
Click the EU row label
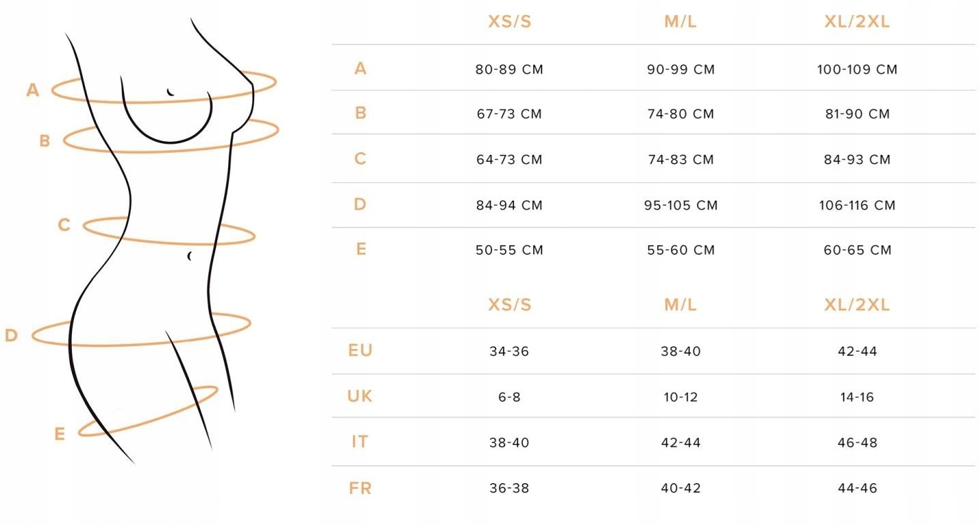coord(360,350)
